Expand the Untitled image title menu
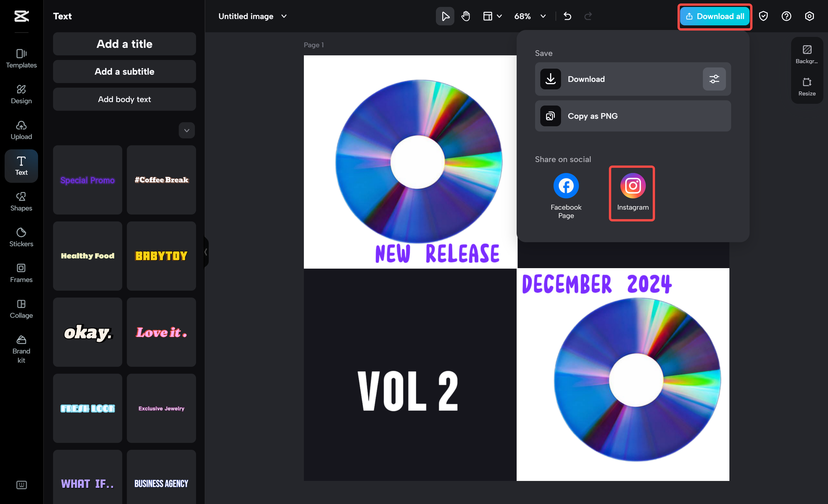This screenshot has height=504, width=828. point(284,16)
